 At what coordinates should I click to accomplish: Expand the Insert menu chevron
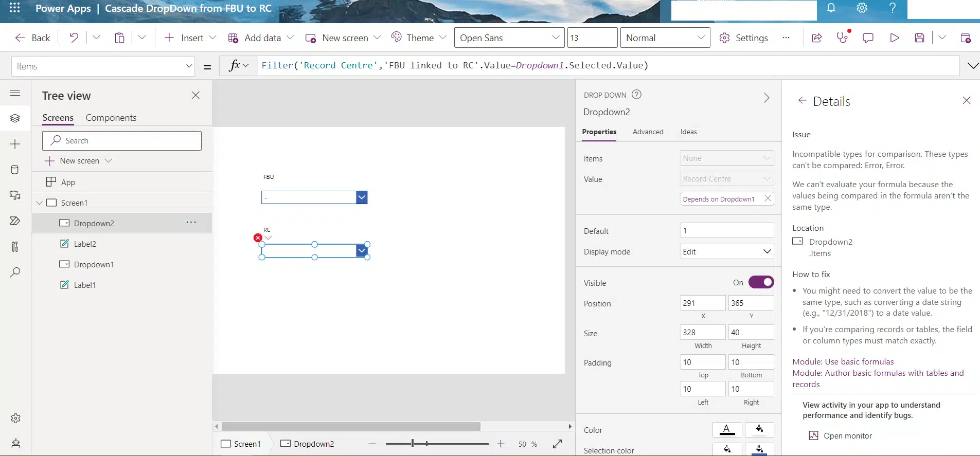click(212, 38)
